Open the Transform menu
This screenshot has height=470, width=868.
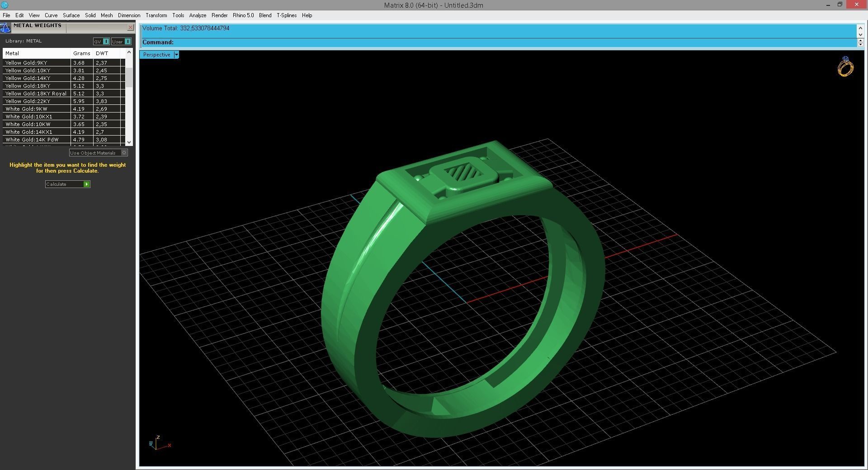(x=156, y=15)
